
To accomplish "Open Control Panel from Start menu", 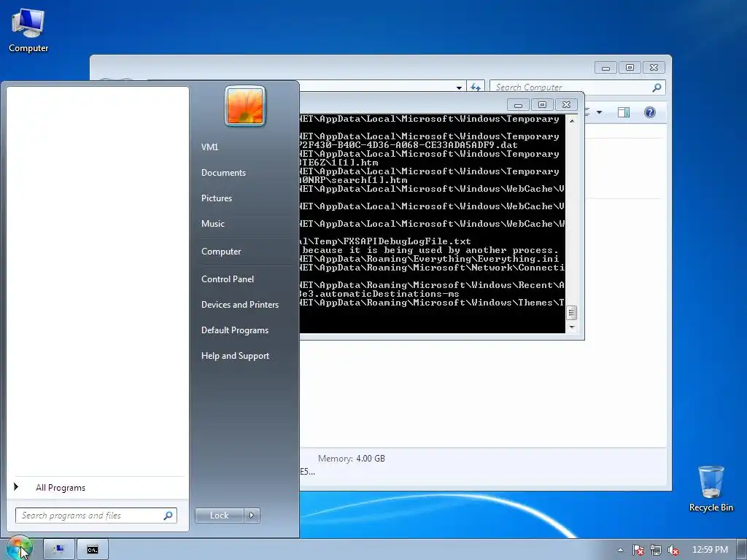I will pyautogui.click(x=228, y=279).
